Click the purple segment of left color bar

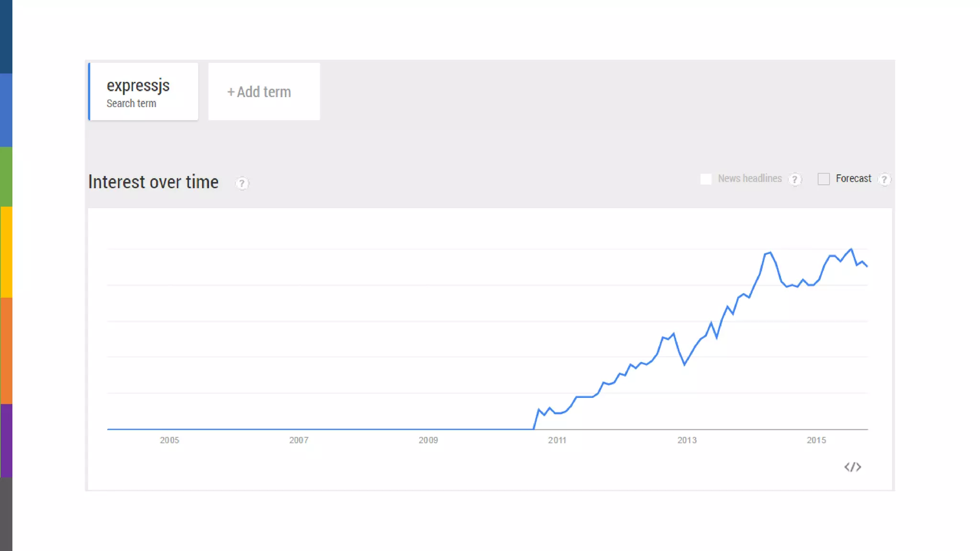[6, 440]
